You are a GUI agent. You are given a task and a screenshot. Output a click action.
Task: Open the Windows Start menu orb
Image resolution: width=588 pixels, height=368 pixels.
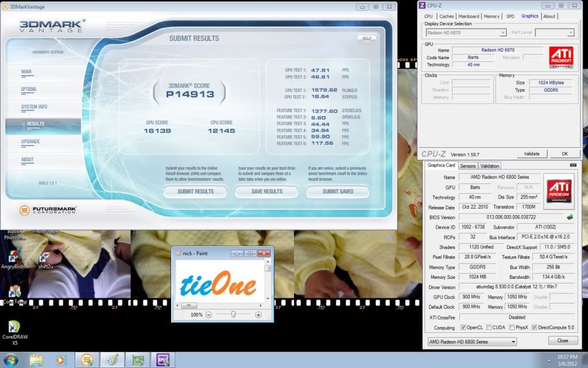pyautogui.click(x=10, y=360)
